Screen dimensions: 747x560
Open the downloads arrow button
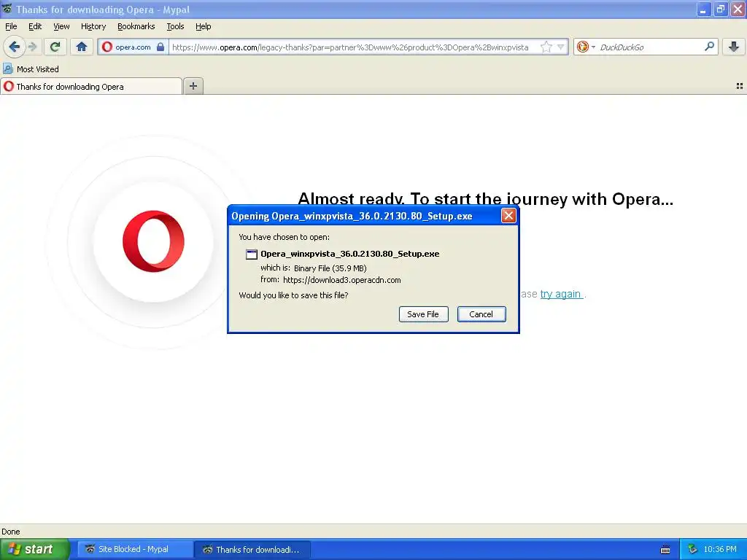[x=734, y=47]
